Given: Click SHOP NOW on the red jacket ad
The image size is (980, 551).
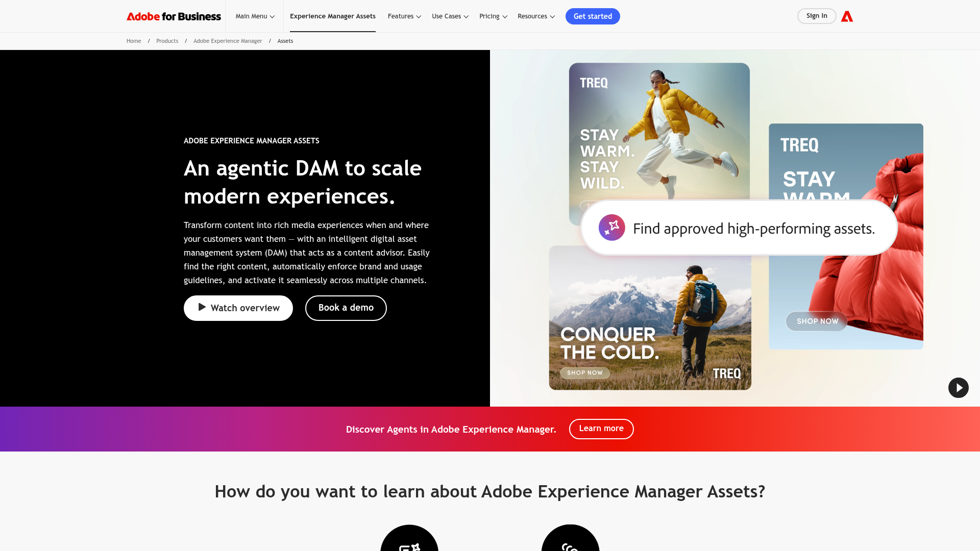Looking at the screenshot, I should [x=817, y=321].
